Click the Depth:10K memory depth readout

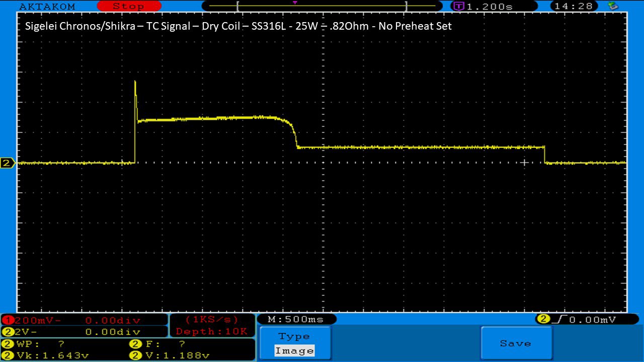[x=212, y=331]
